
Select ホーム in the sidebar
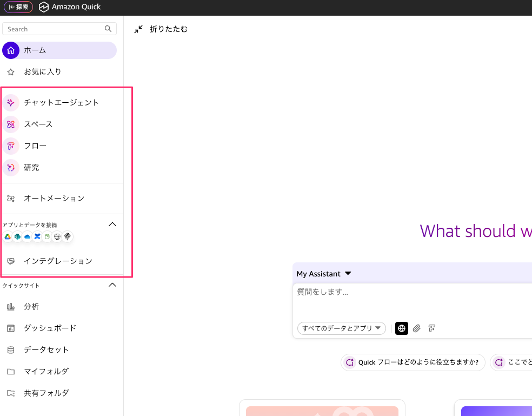pos(59,50)
